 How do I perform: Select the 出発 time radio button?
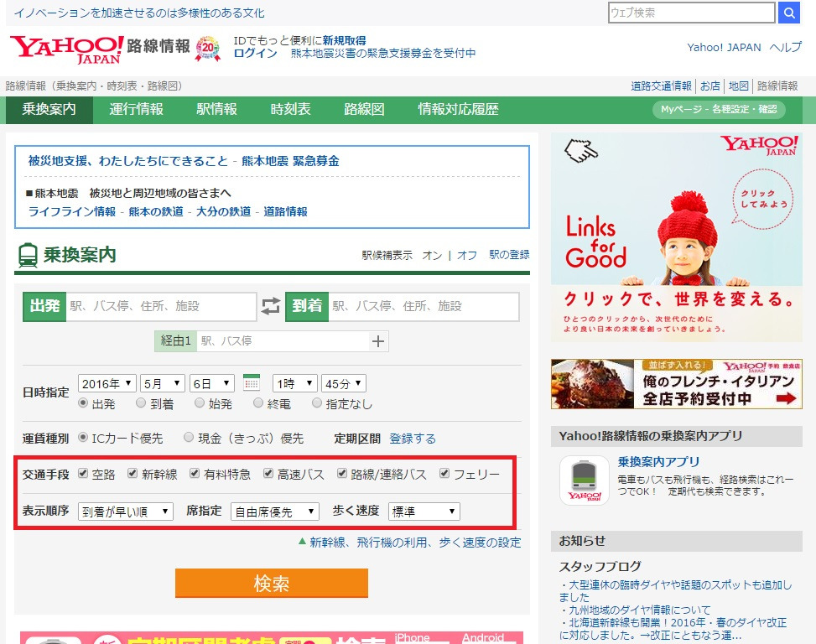pos(82,402)
